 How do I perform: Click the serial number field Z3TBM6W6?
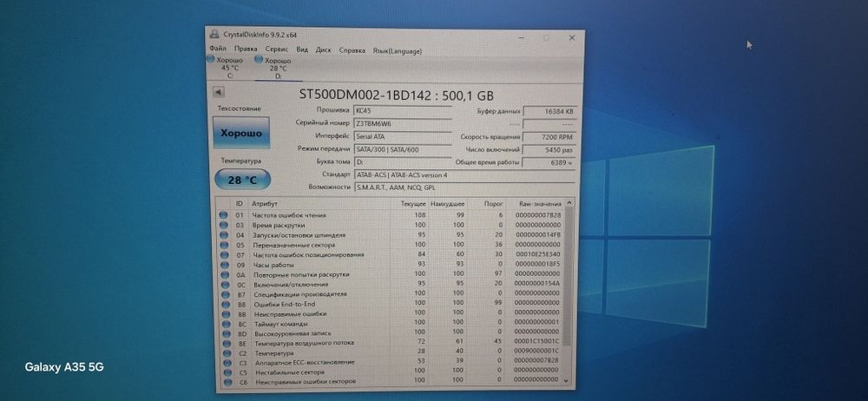[403, 123]
